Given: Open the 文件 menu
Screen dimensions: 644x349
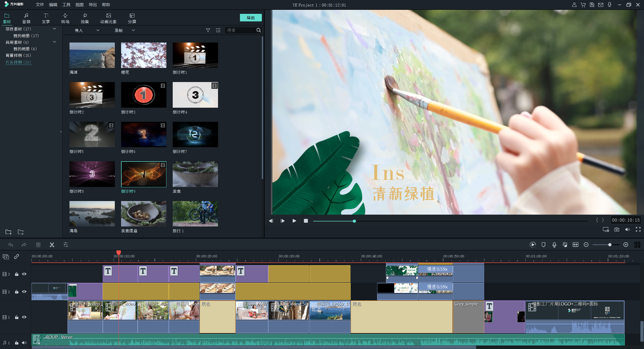Looking at the screenshot, I should 40,5.
